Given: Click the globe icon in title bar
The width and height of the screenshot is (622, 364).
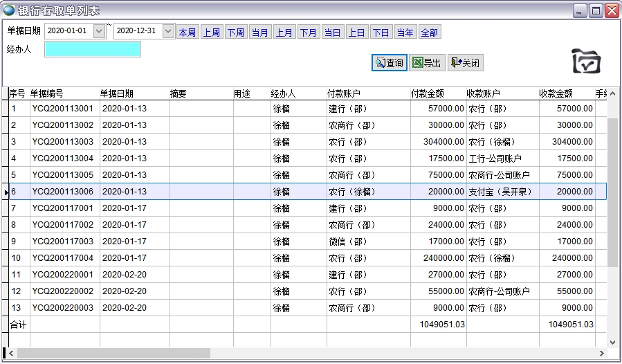Looking at the screenshot, I should (x=9, y=10).
